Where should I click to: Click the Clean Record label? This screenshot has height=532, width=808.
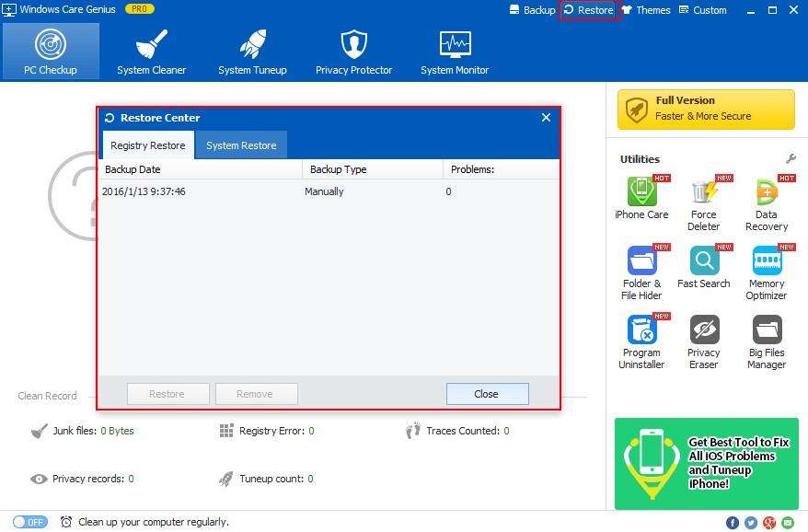pyautogui.click(x=48, y=396)
